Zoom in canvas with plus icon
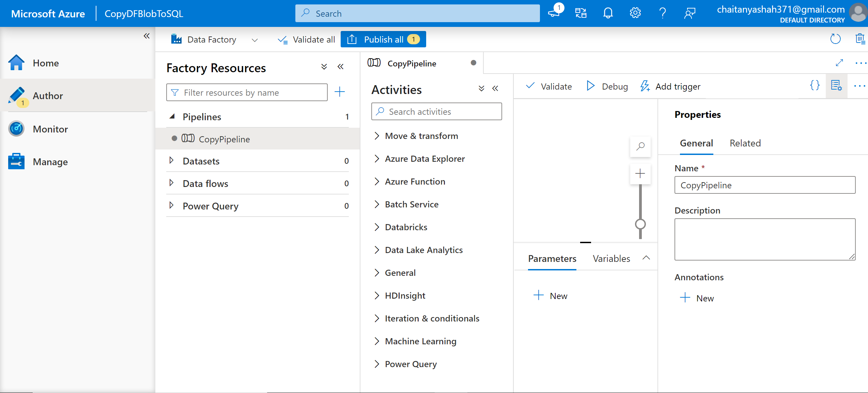The image size is (868, 393). [640, 174]
